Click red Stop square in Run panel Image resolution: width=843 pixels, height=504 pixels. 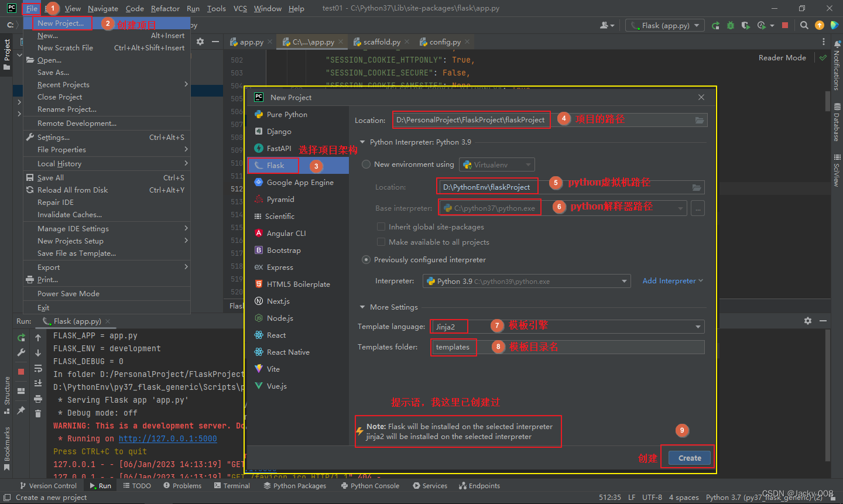(21, 372)
